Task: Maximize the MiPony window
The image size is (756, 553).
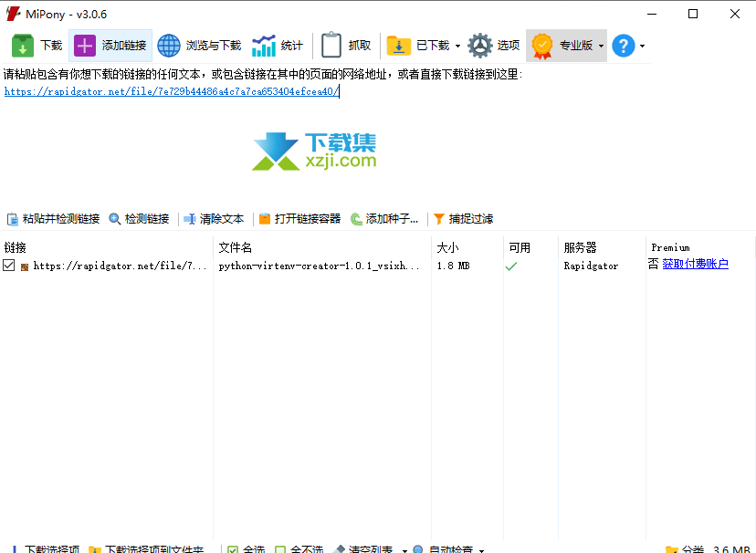Action: (x=693, y=14)
